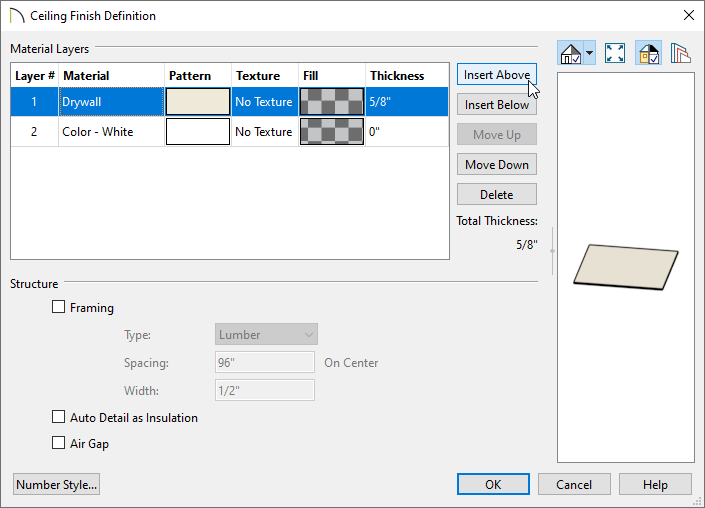
Task: Click the 0" thickness cell
Action: 407,132
